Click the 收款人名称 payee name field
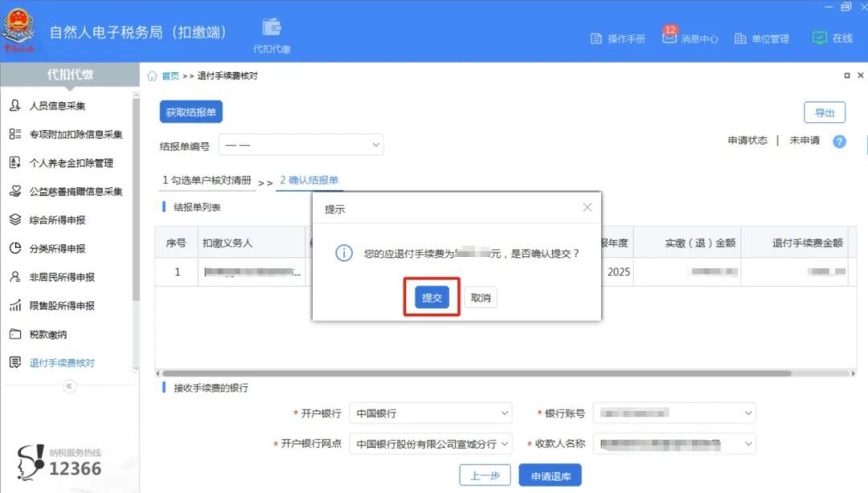The width and height of the screenshot is (868, 493). pos(675,442)
